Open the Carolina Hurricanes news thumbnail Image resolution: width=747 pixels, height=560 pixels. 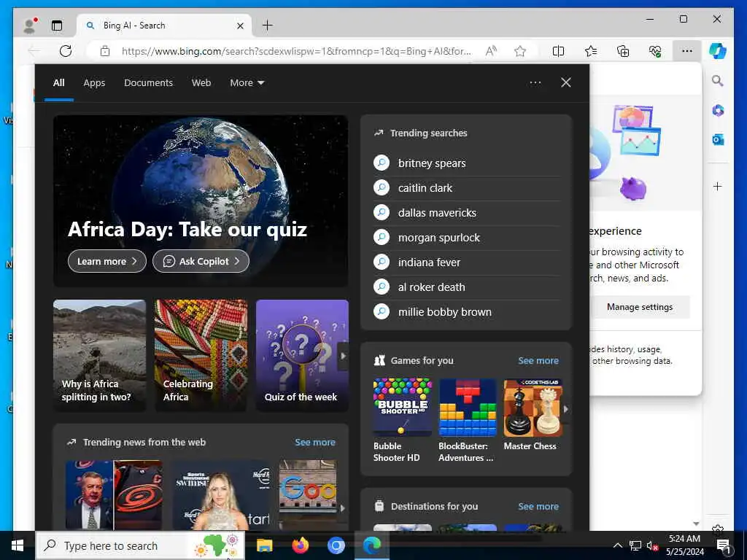point(114,495)
